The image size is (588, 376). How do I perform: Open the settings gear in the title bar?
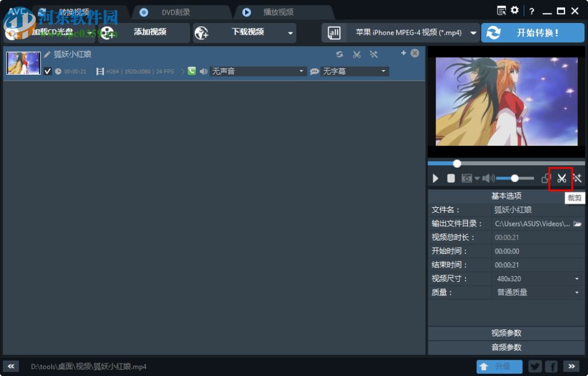click(513, 11)
